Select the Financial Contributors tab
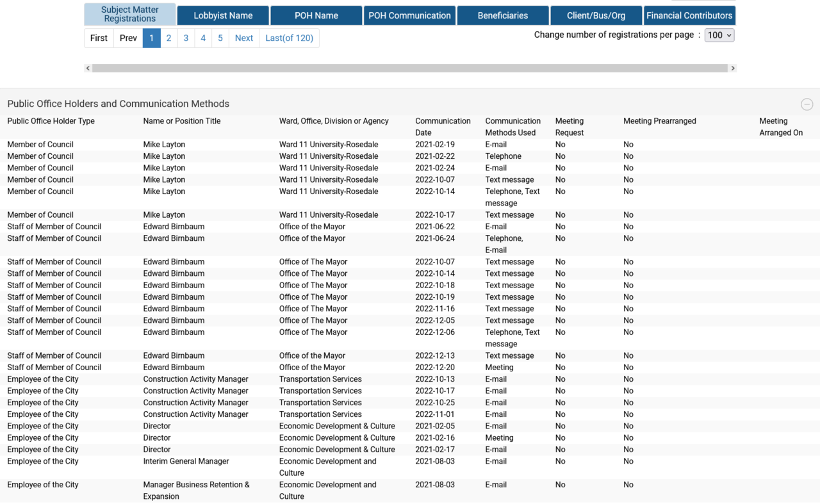The image size is (820, 504). [689, 15]
